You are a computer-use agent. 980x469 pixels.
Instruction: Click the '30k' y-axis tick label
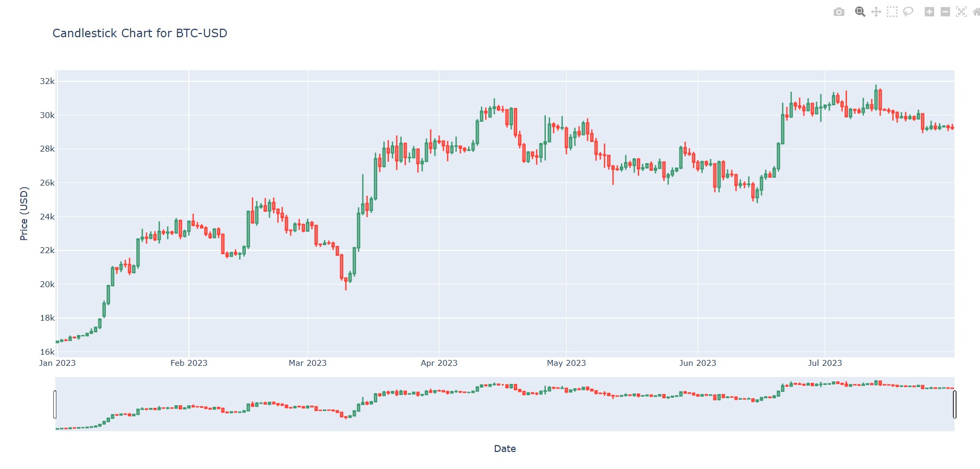[x=47, y=115]
